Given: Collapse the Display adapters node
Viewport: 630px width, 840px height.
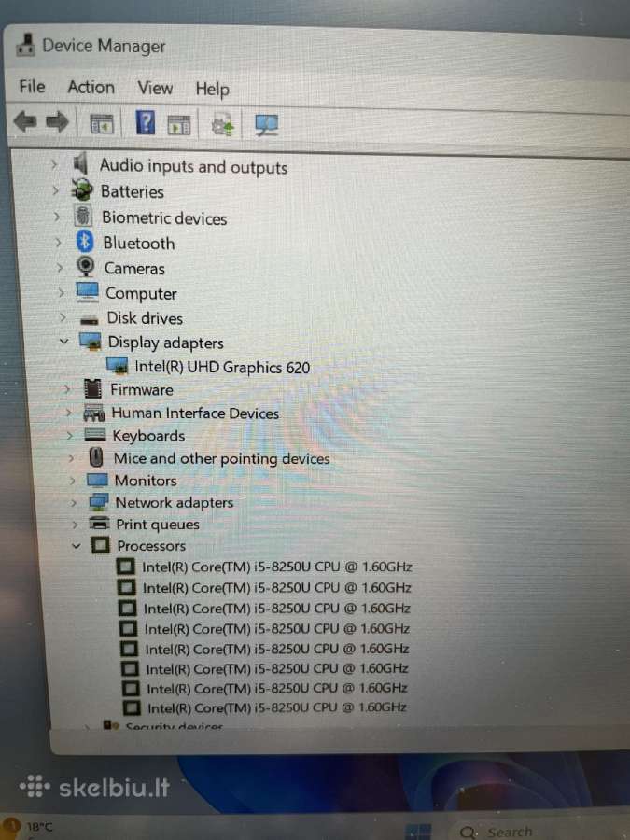Looking at the screenshot, I should click(63, 341).
